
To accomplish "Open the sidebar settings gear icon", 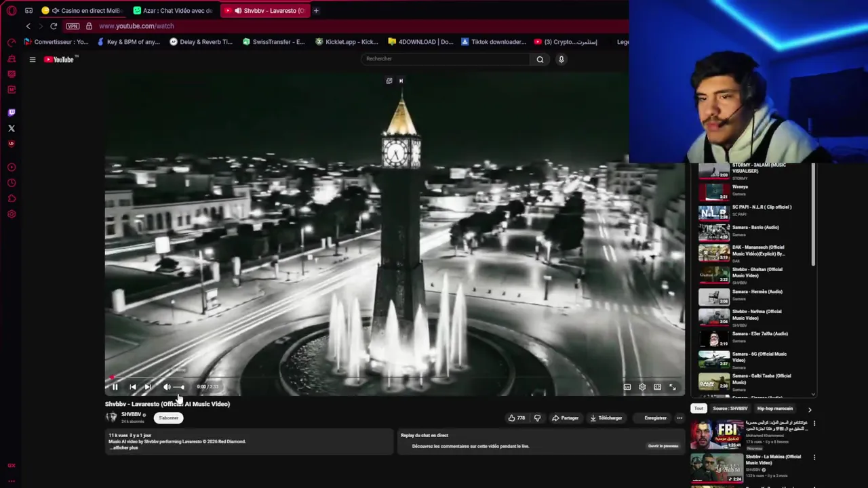I will (12, 214).
